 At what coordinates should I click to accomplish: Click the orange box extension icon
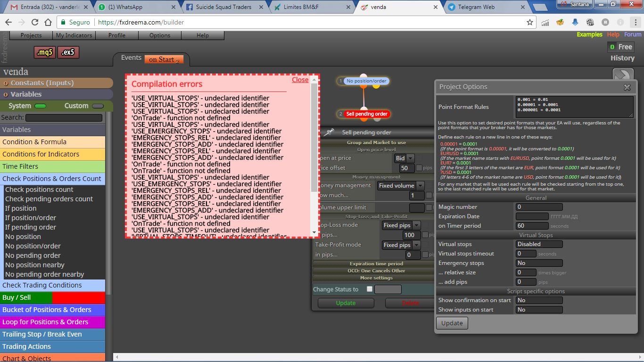pyautogui.click(x=560, y=22)
